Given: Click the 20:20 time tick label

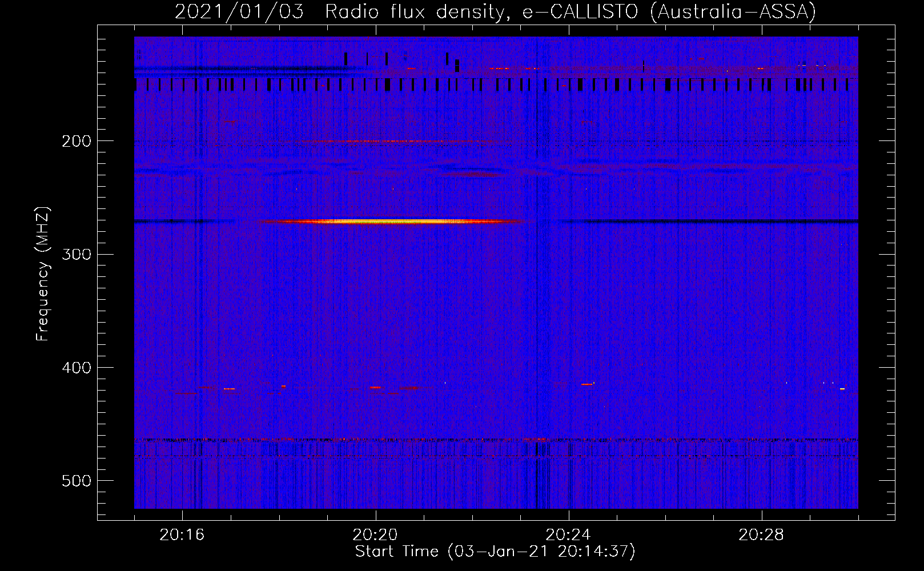Looking at the screenshot, I should [x=375, y=535].
